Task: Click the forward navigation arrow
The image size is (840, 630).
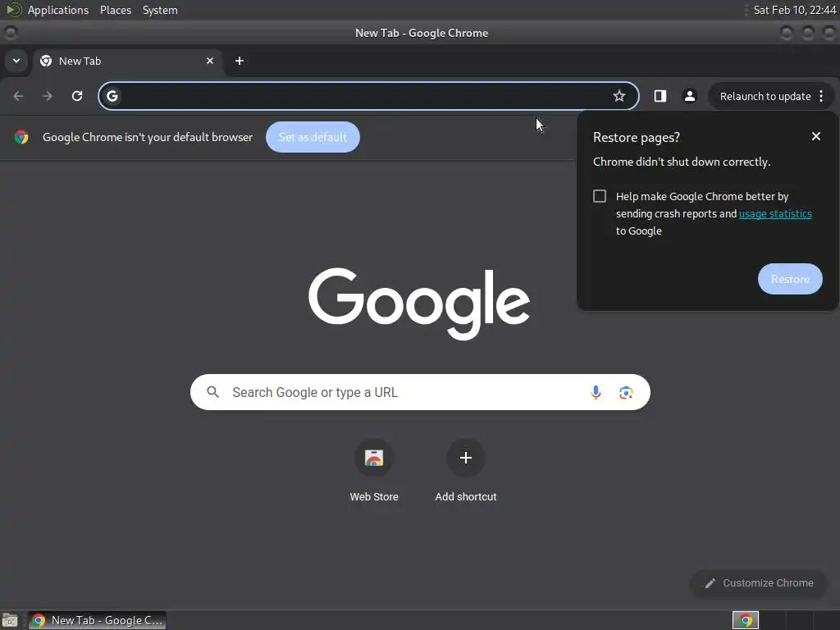Action: (x=48, y=96)
